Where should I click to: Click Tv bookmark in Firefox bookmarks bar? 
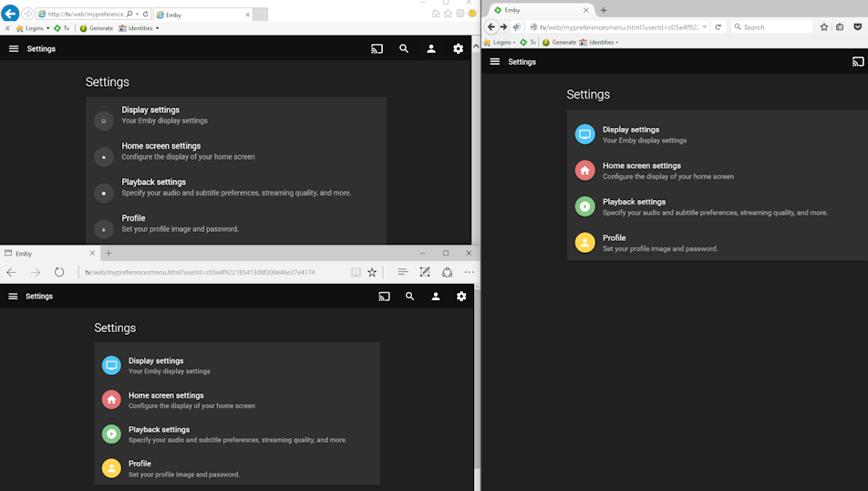coord(528,42)
